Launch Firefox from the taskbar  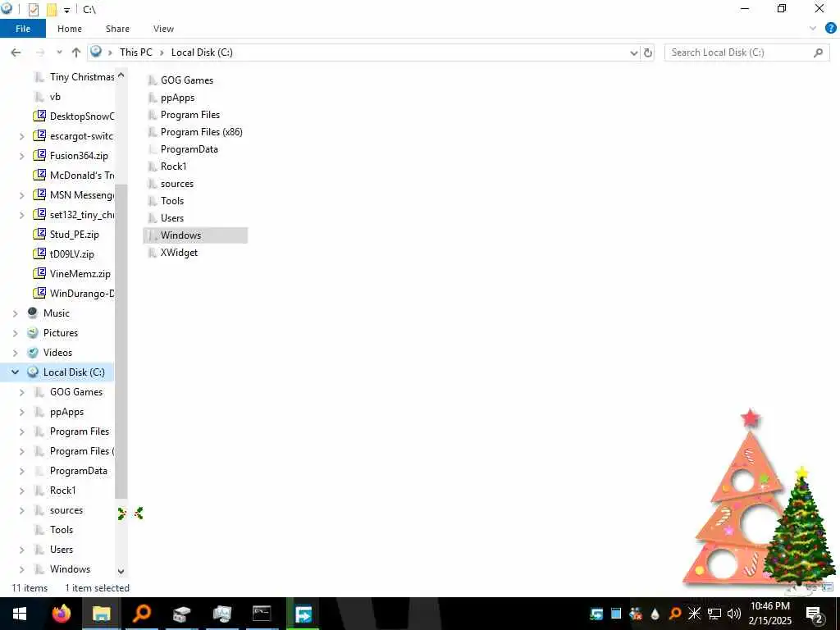pos(61,614)
